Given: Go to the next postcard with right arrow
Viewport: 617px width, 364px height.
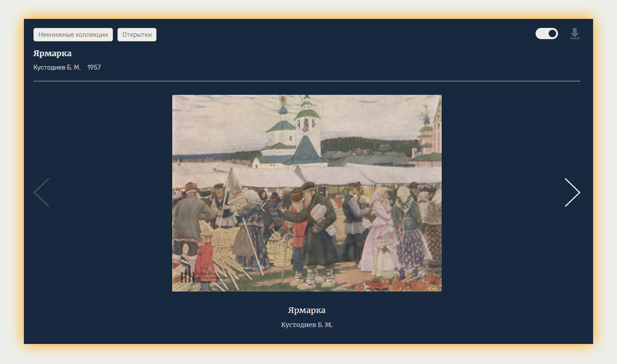Looking at the screenshot, I should click(572, 192).
